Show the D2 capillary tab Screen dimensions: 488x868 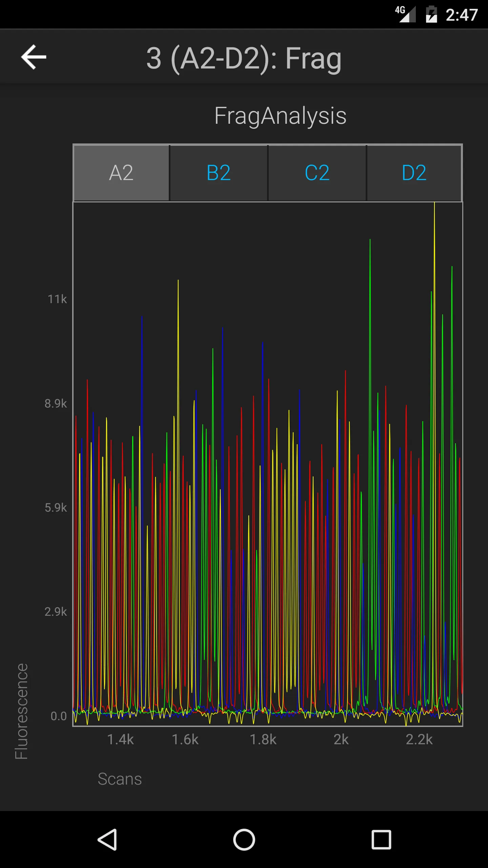click(414, 173)
